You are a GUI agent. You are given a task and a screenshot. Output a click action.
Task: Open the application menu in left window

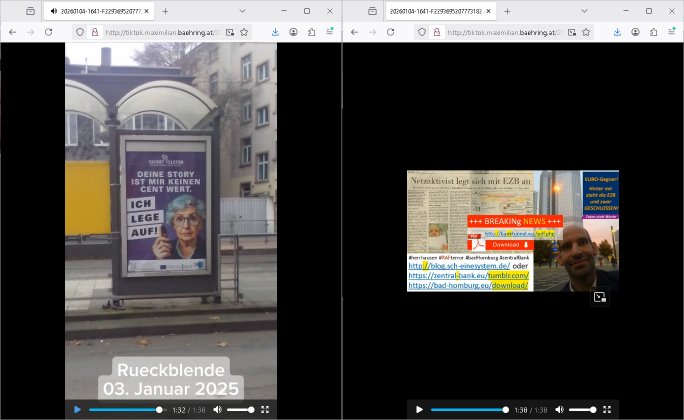click(330, 32)
